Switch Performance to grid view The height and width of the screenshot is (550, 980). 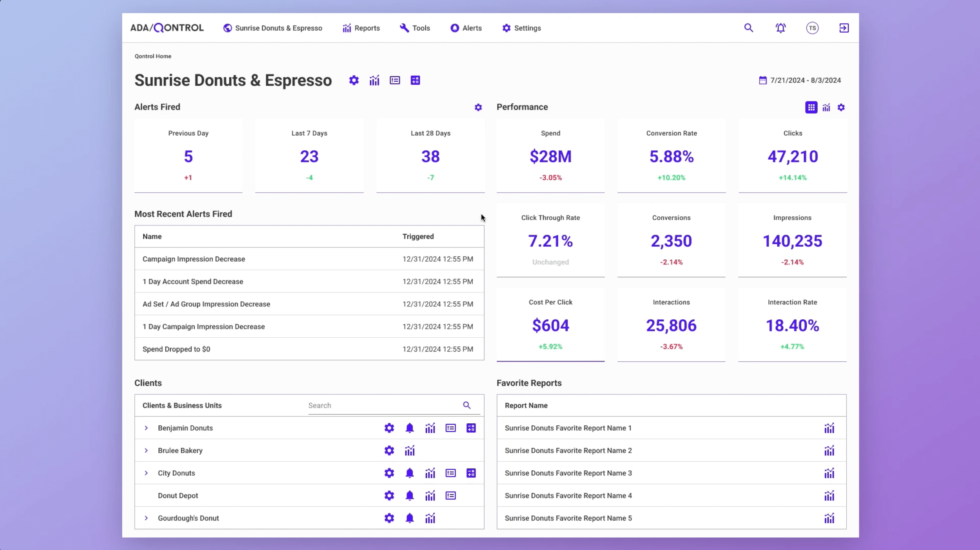click(811, 107)
